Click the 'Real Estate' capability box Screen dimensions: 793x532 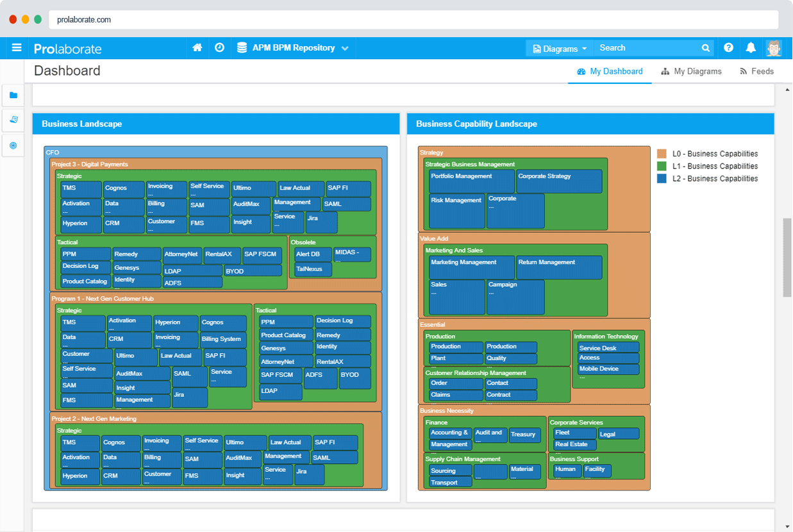click(x=574, y=444)
